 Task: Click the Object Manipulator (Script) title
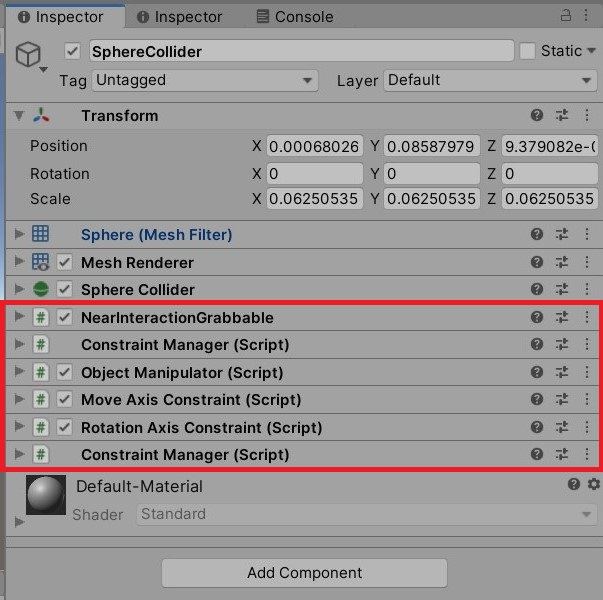(182, 373)
